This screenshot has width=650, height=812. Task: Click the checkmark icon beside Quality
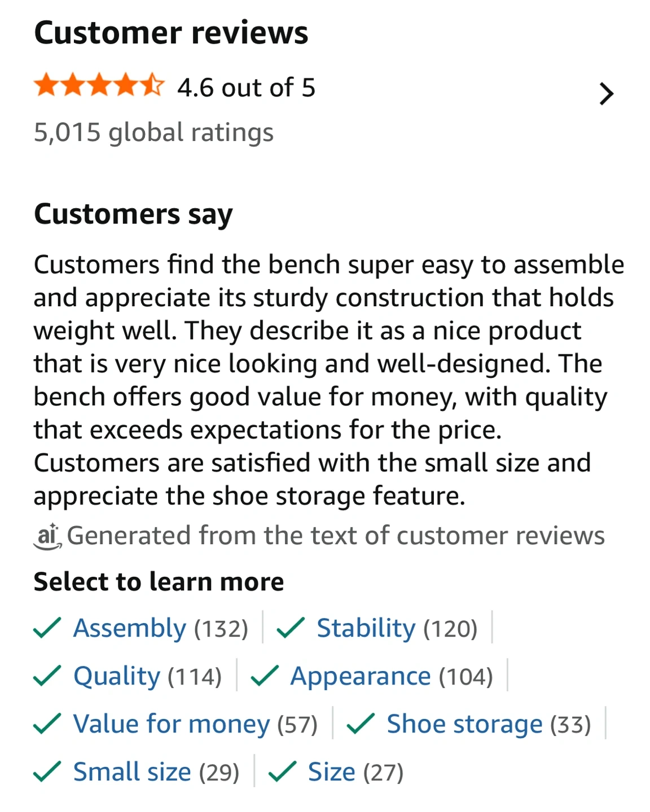47,676
